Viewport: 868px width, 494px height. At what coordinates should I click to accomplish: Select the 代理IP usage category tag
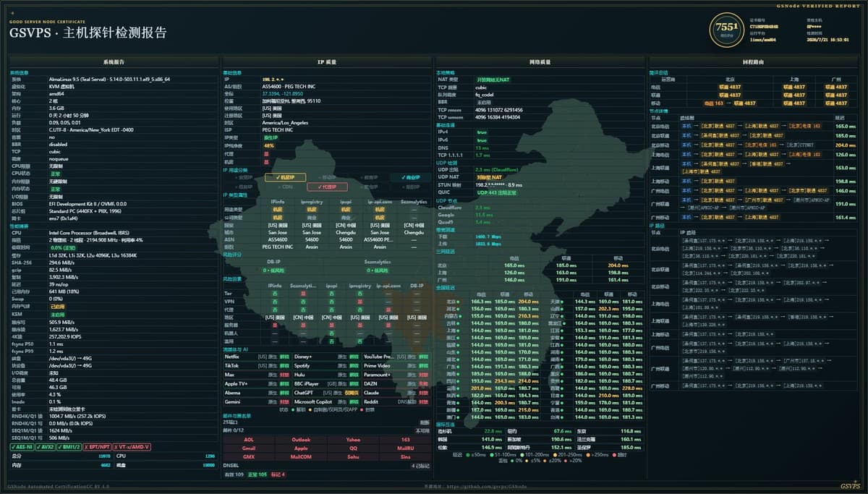(326, 187)
